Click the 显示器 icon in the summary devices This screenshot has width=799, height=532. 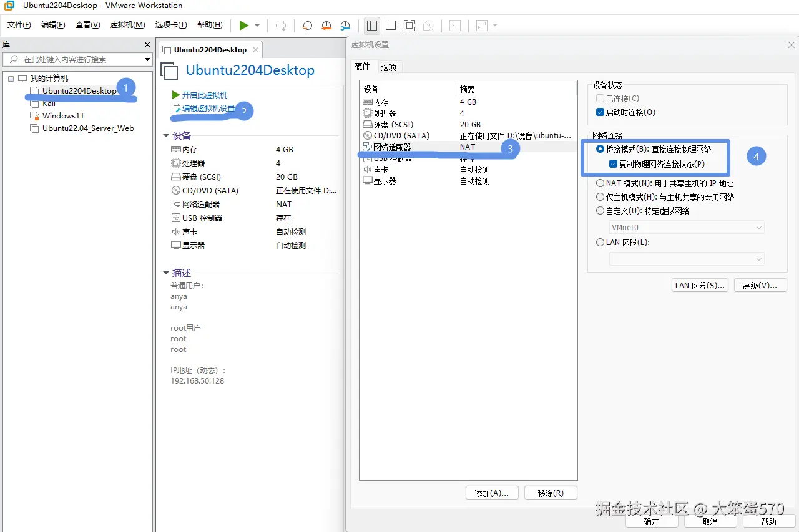point(176,246)
